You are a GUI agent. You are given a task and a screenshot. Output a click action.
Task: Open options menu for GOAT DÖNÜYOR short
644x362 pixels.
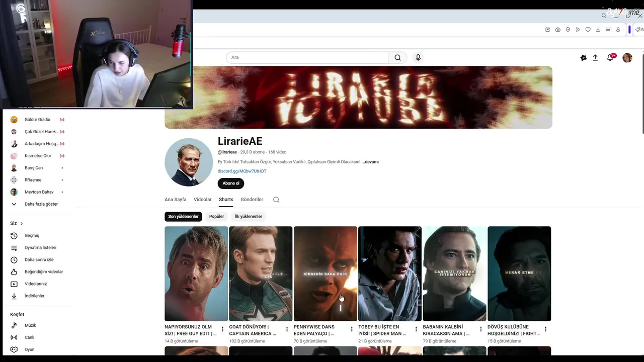pos(287,329)
